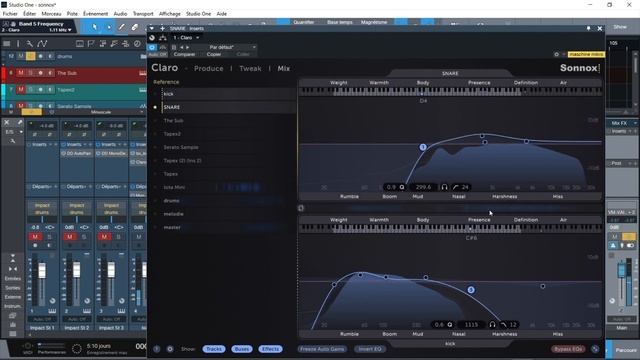Click the Main output fader
This screenshot has width=640, height=360.
click(621, 270)
